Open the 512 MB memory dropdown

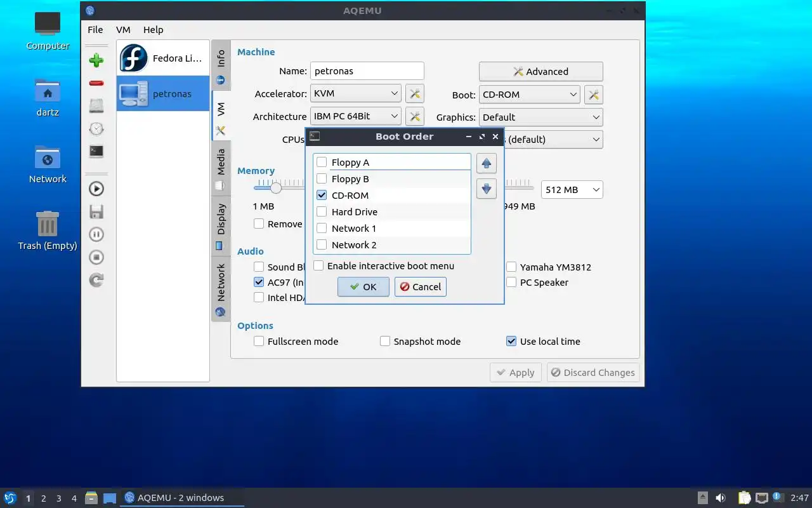pyautogui.click(x=572, y=189)
